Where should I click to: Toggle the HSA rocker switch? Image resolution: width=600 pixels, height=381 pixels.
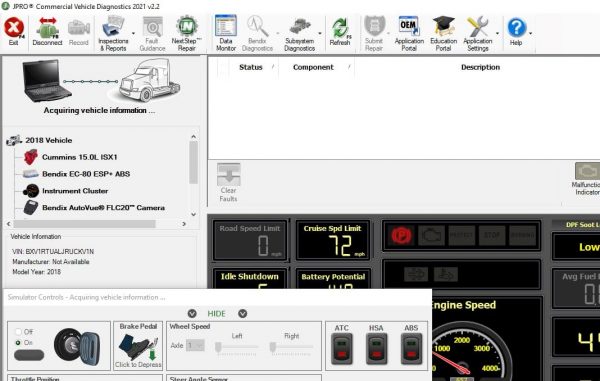377,348
